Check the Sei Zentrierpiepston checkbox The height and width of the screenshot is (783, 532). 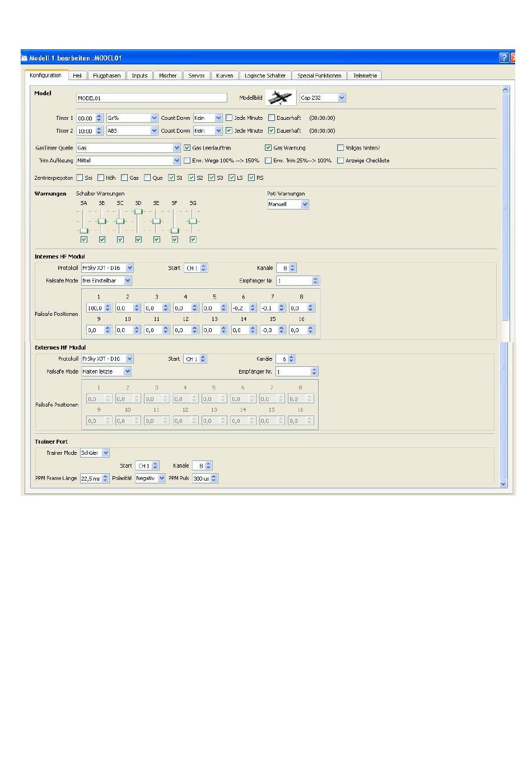point(80,178)
